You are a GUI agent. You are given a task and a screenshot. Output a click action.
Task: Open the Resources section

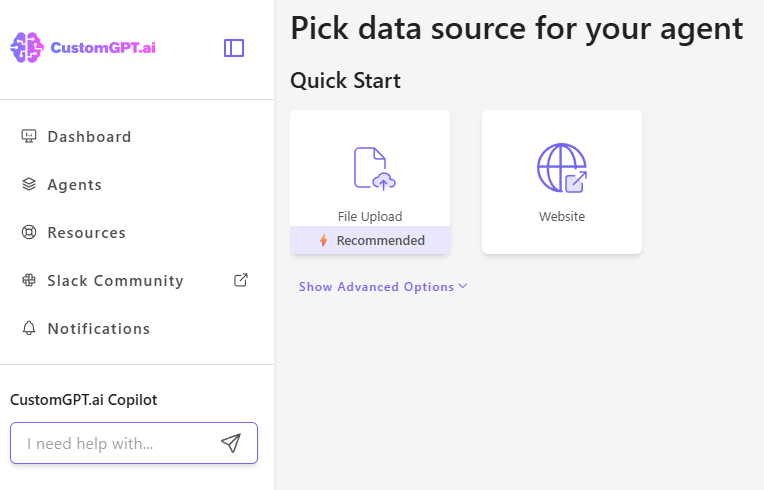click(x=87, y=233)
